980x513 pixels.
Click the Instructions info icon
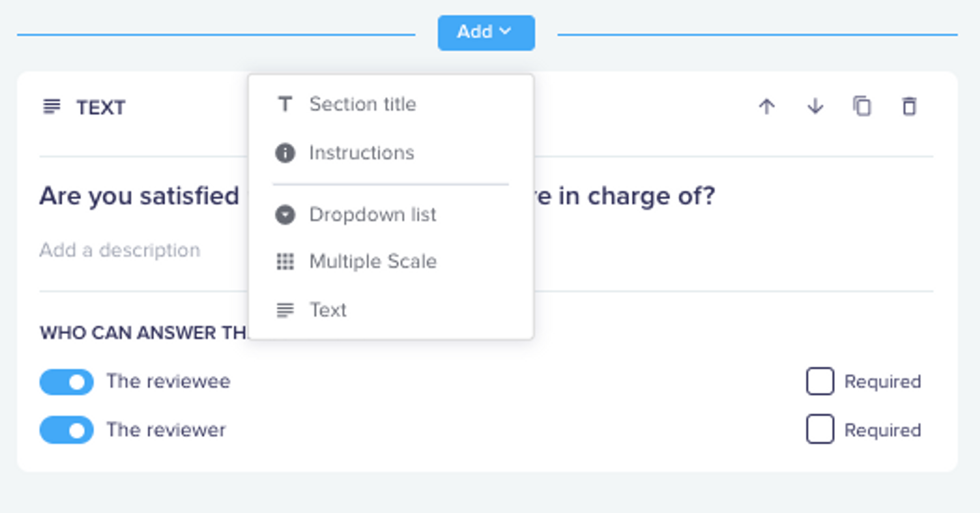pos(285,153)
